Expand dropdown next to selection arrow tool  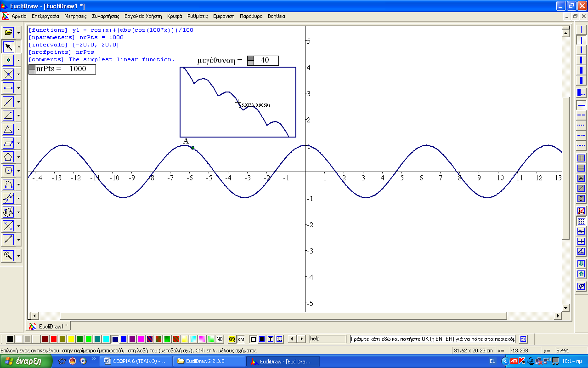(18, 47)
